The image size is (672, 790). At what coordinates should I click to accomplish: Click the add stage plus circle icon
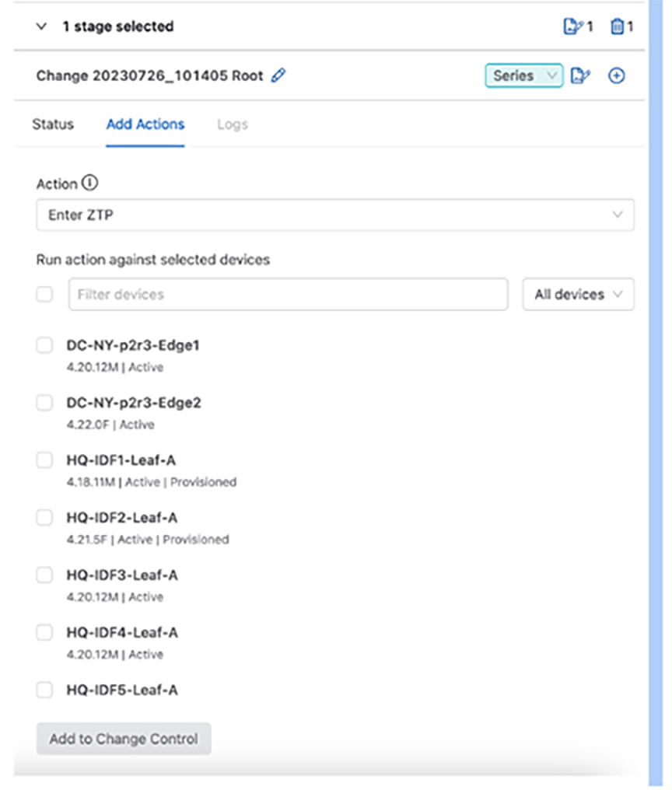(x=616, y=76)
